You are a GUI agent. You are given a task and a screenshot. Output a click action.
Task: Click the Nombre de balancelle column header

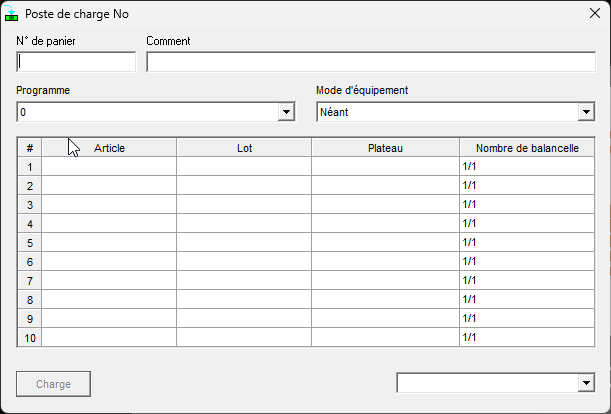point(527,148)
